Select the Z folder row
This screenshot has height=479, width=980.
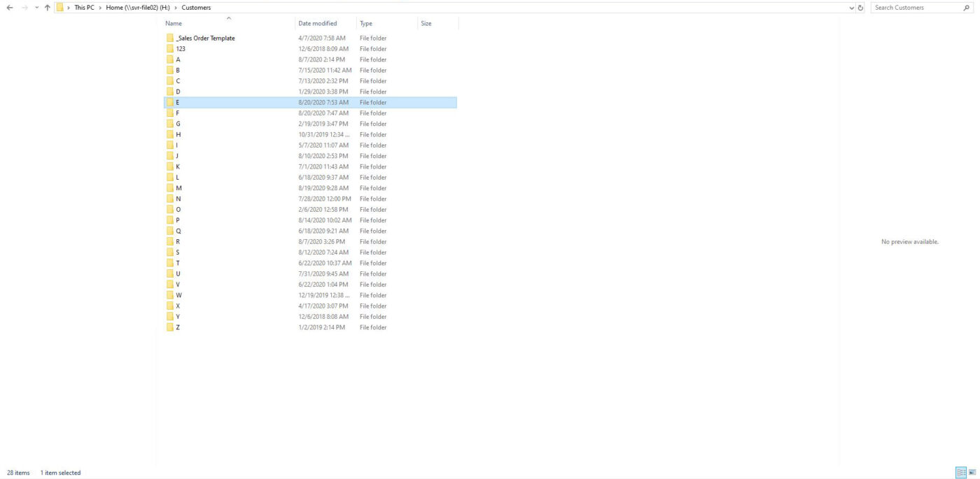coord(178,327)
